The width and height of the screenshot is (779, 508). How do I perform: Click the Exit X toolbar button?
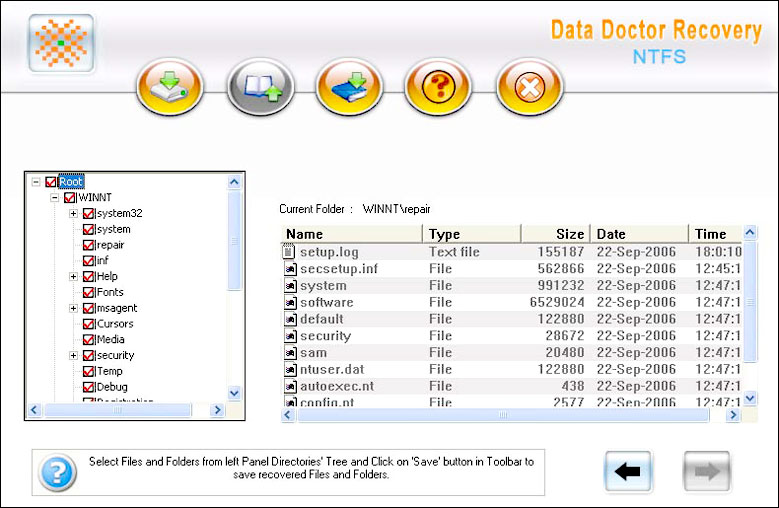(x=530, y=86)
